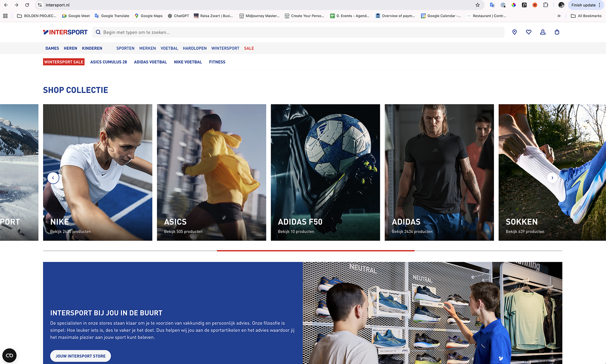The height and width of the screenshot is (364, 606).
Task: Click the red carousel progress bar
Action: [315, 251]
